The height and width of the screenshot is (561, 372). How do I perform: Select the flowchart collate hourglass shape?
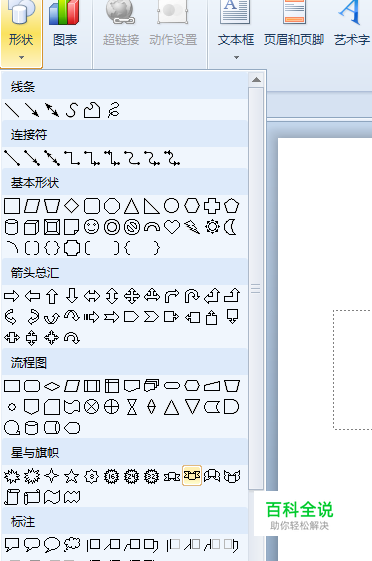click(x=132, y=407)
